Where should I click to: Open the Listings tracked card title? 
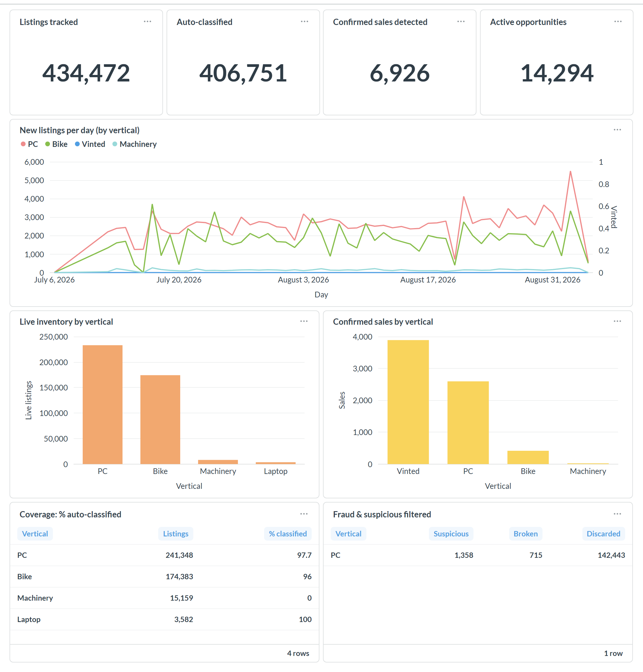(49, 22)
